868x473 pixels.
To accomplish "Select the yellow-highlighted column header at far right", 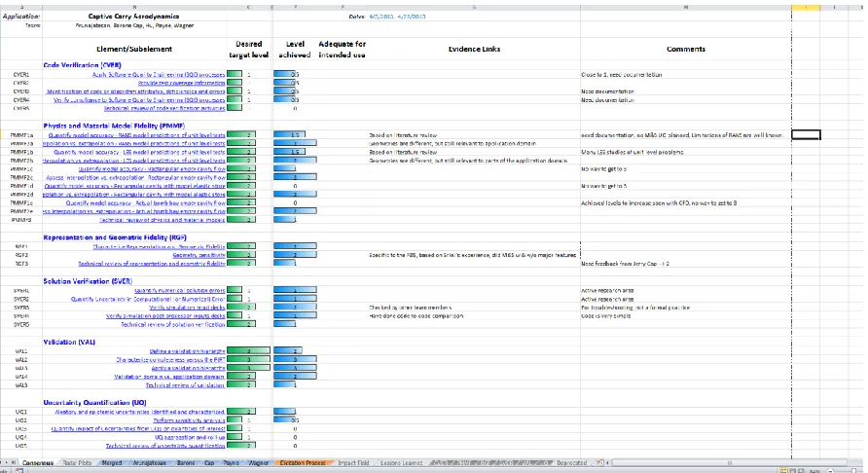I will 806,7.
